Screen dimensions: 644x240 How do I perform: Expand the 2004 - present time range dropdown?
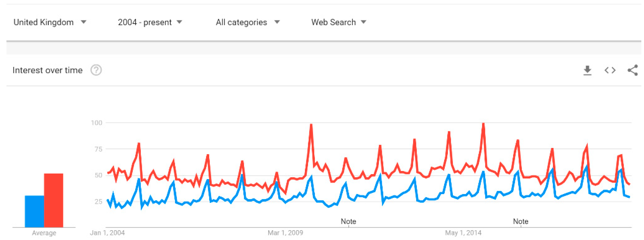point(150,22)
